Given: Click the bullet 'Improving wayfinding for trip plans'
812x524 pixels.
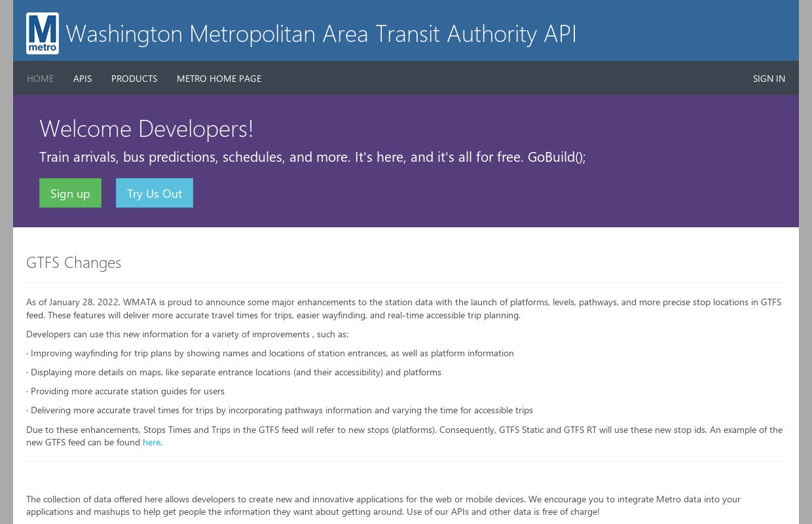Looking at the screenshot, I should pyautogui.click(x=270, y=353).
